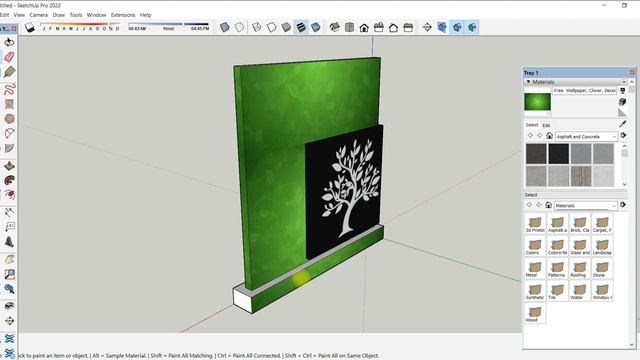Viewport: 640px width, 360px height.
Task: Switch to Hidden Line style
Action: [271, 27]
